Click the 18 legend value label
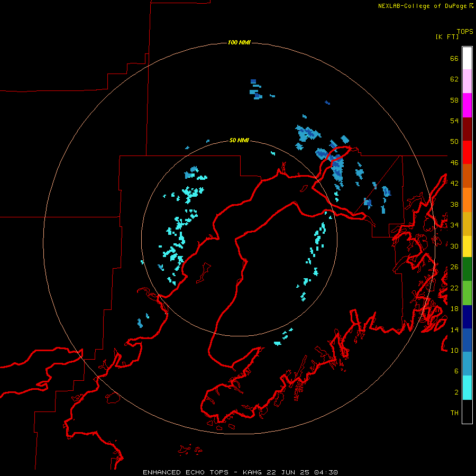The height and width of the screenshot is (476, 476). pyautogui.click(x=454, y=309)
